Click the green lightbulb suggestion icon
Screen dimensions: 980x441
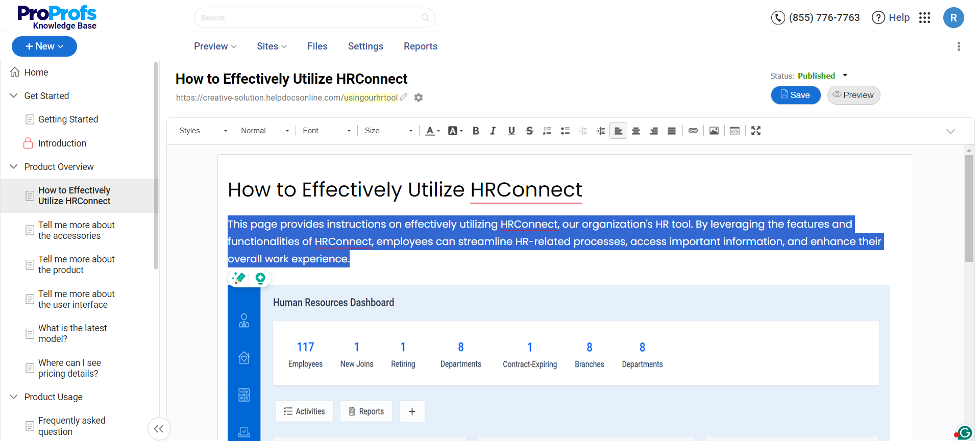coord(260,278)
